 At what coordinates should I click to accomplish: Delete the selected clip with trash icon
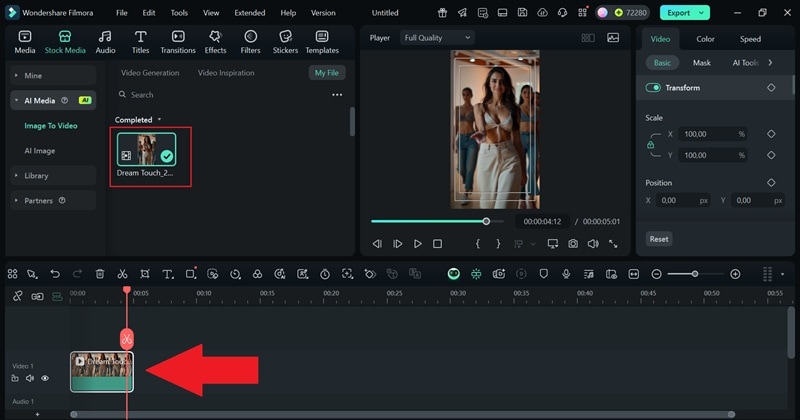pyautogui.click(x=100, y=274)
